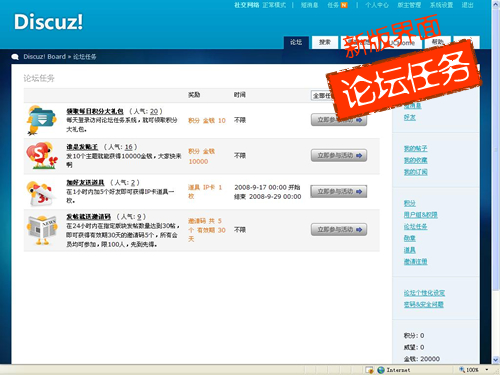500x375 pixels.
Task: Open 我的订阅 in the right sidebar
Action: click(x=415, y=172)
